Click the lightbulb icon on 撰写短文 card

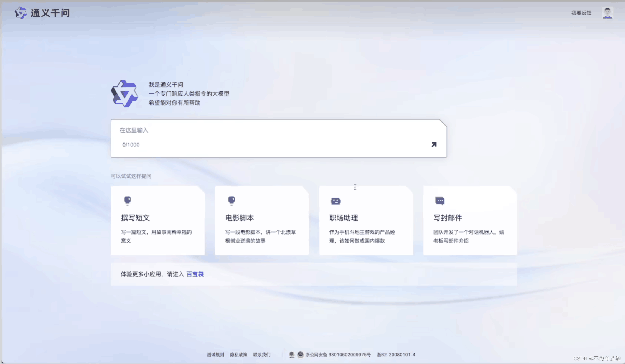point(127,200)
